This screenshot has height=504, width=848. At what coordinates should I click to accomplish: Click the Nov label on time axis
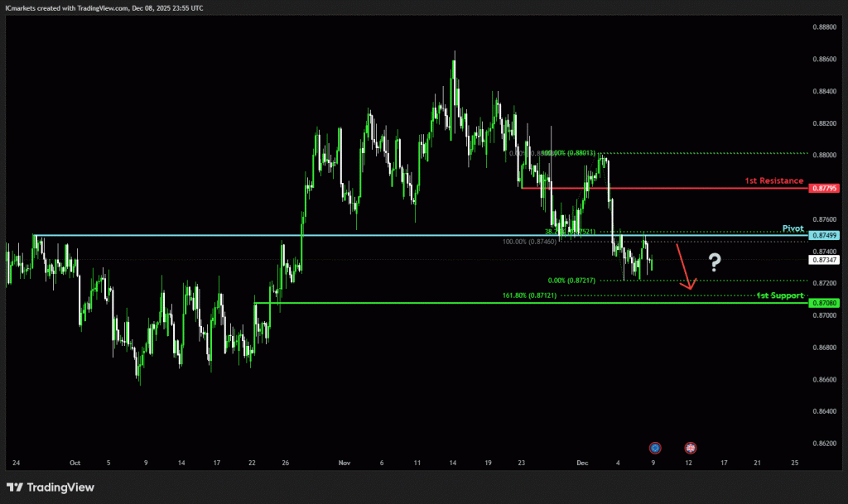click(345, 463)
